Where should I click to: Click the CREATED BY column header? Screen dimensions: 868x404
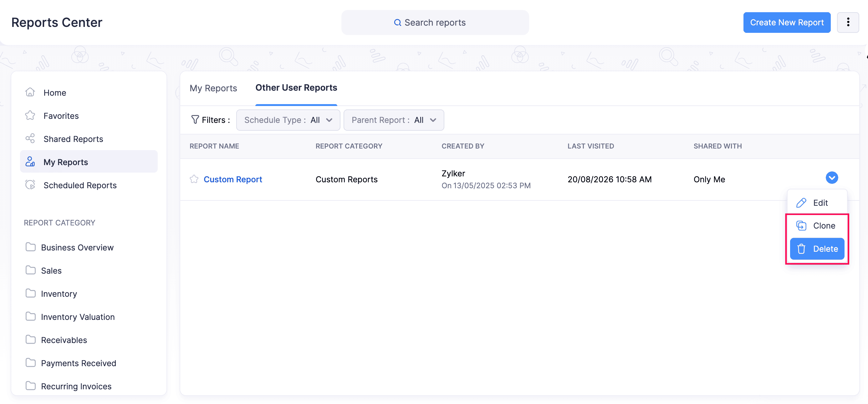463,146
